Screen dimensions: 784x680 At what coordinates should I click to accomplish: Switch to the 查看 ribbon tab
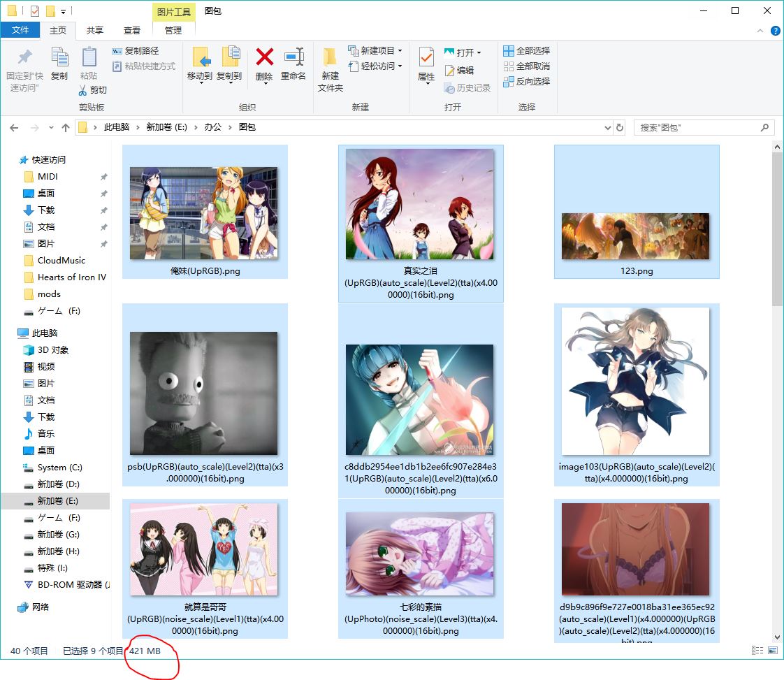(132, 30)
